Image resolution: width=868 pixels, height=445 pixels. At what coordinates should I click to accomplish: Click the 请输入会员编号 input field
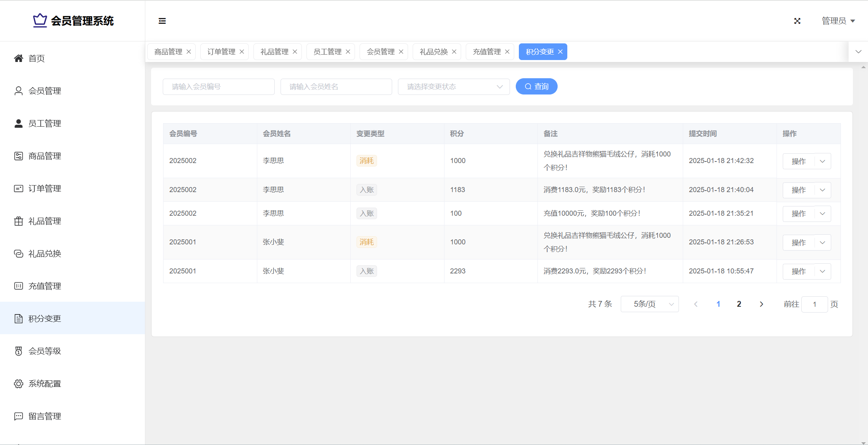[x=219, y=87]
